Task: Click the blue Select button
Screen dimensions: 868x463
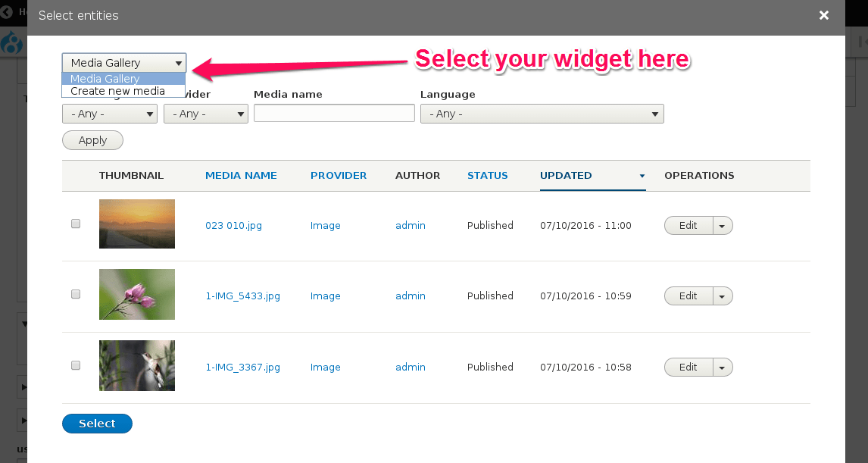Action: tap(97, 424)
